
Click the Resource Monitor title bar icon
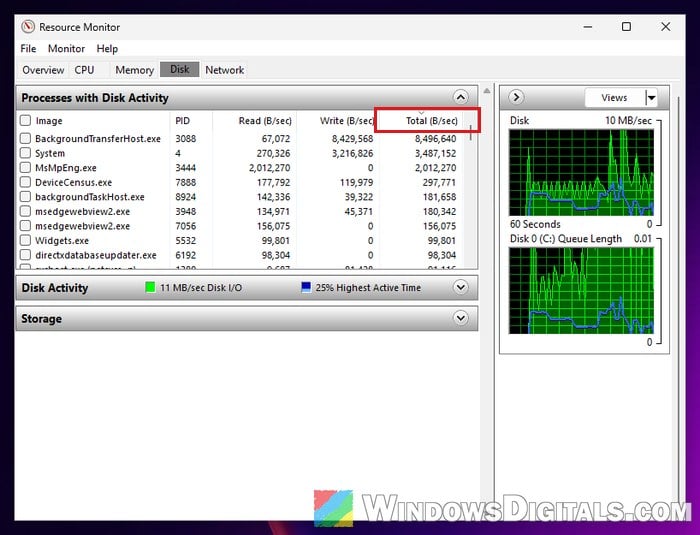click(28, 27)
